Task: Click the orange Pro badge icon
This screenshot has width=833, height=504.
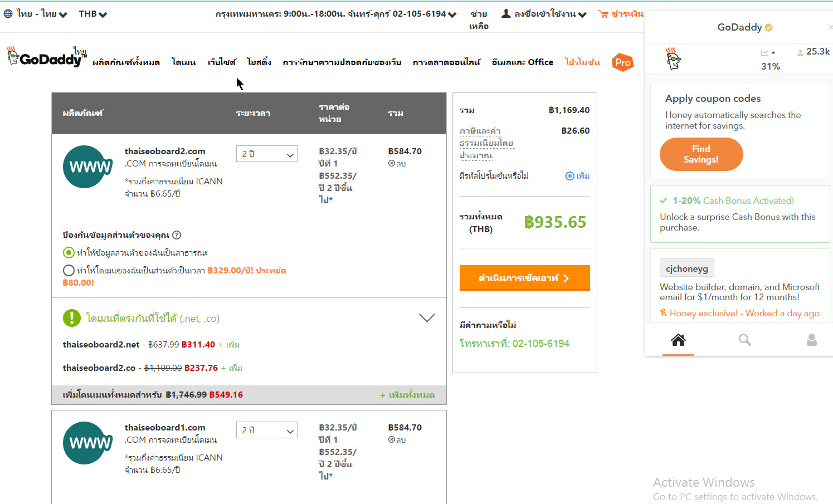Action: (622, 62)
